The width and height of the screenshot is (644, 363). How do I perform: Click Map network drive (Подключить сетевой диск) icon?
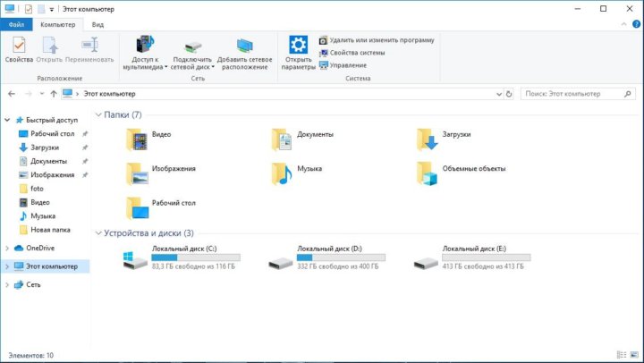pyautogui.click(x=192, y=47)
